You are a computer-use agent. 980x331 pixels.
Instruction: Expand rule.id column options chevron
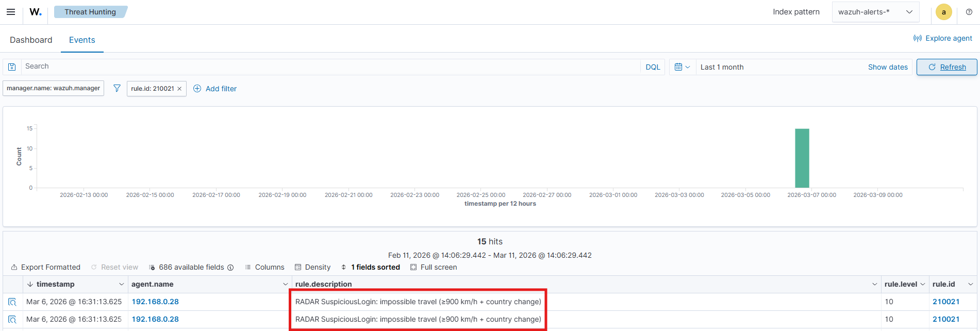[x=971, y=284]
